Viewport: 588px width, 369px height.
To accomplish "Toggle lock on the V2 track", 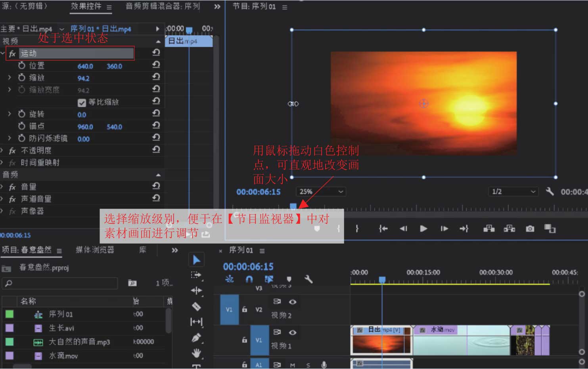I will pyautogui.click(x=245, y=309).
